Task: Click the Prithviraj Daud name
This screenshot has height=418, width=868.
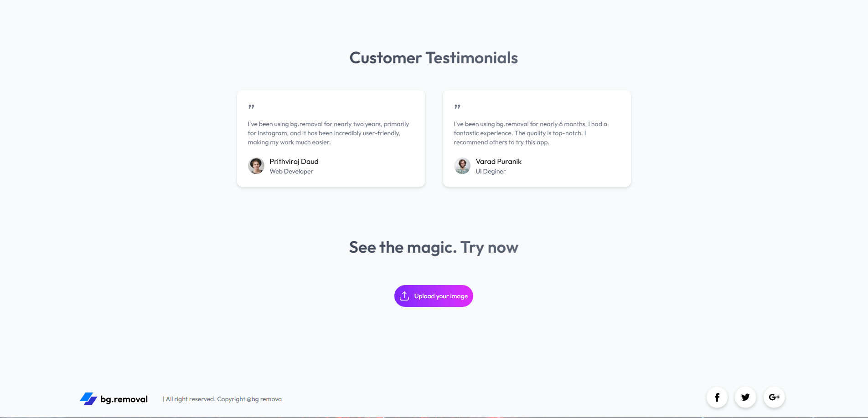Action: tap(294, 162)
